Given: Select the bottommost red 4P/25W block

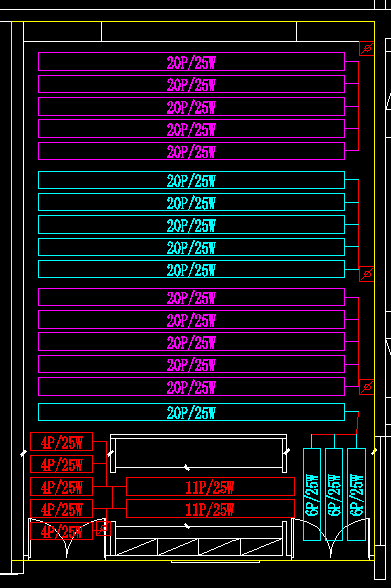Looking at the screenshot, I should pyautogui.click(x=61, y=531).
